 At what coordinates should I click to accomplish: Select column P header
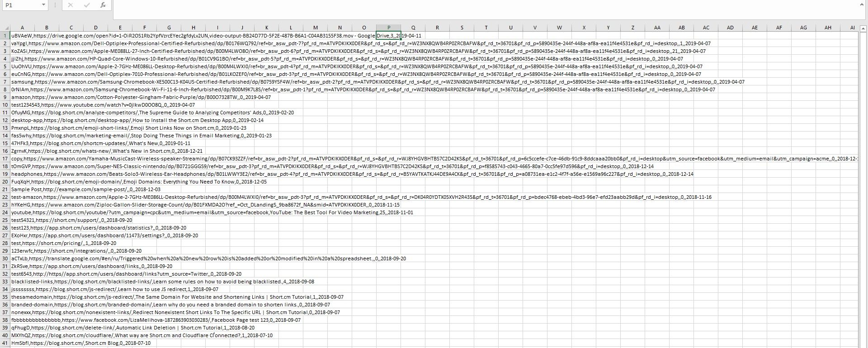(388, 28)
